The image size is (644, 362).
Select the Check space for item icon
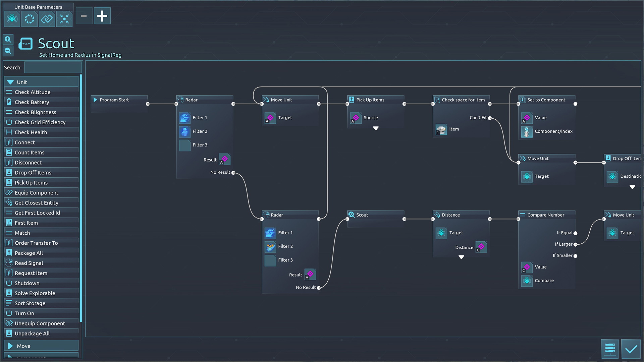tap(437, 100)
